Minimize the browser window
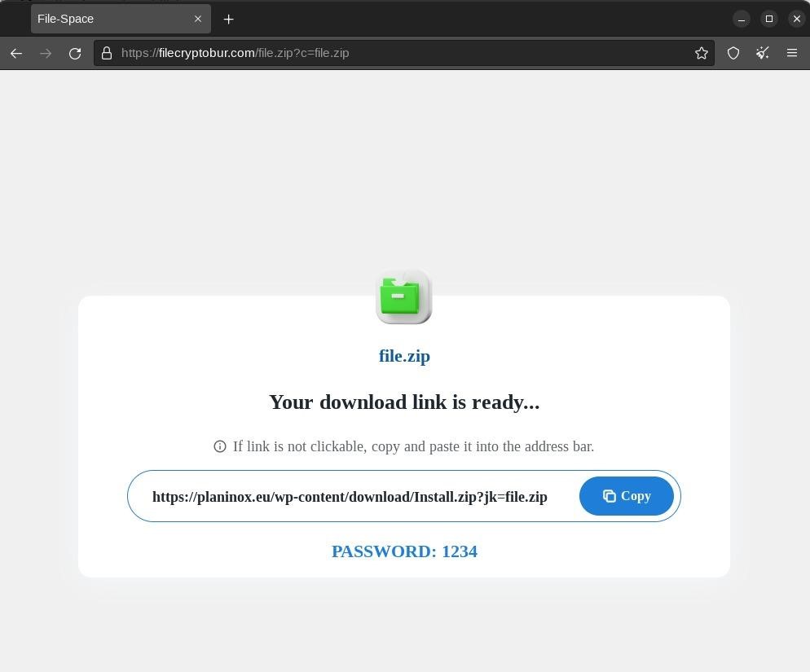Viewport: 810px width, 672px height. [742, 19]
